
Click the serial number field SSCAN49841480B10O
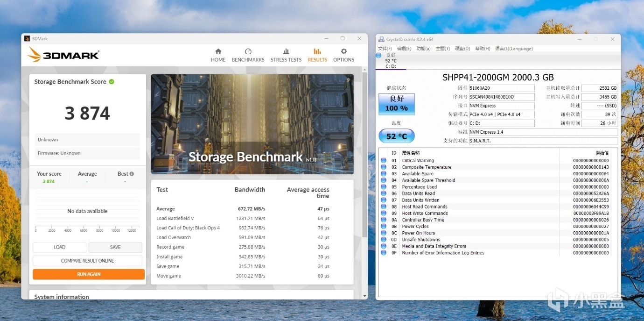pyautogui.click(x=502, y=97)
